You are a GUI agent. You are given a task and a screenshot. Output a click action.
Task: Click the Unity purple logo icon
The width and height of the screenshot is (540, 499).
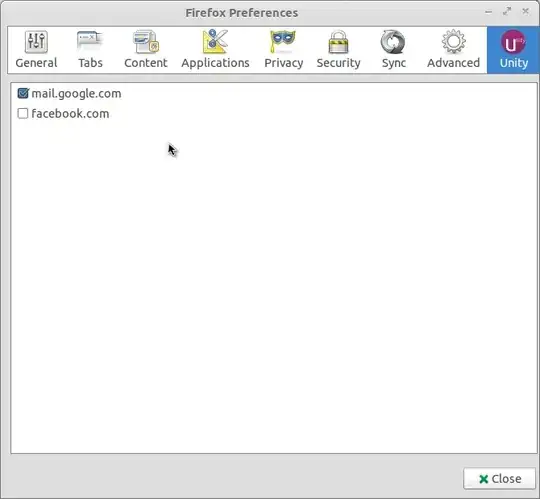point(513,42)
